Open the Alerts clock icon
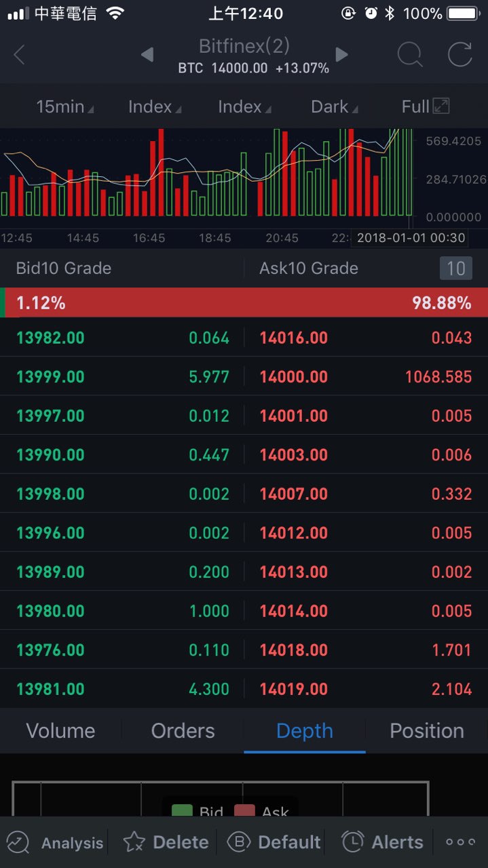Viewport: 488px width, 868px height. tap(352, 842)
